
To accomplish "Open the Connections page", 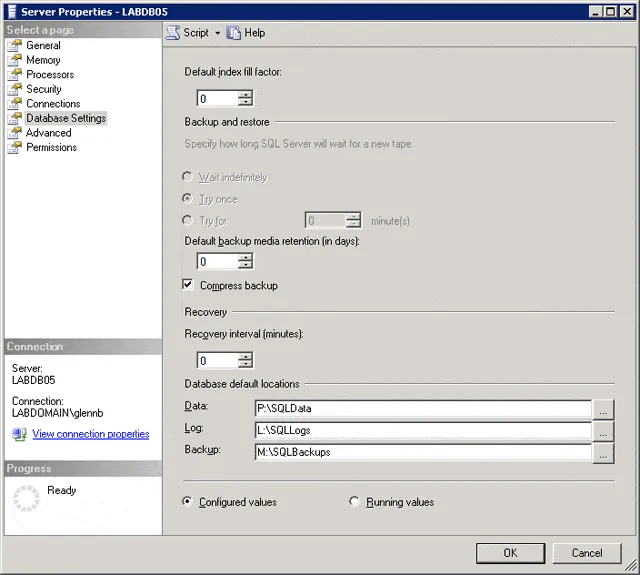I will [53, 104].
